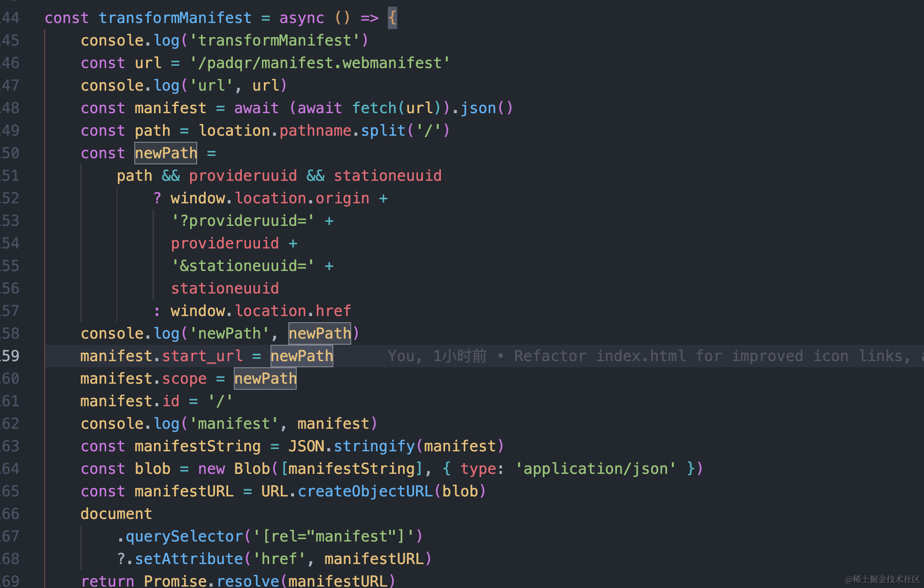Click JSON.stringify call on line 63
Viewport: 924px width, 588px height.
tap(351, 446)
